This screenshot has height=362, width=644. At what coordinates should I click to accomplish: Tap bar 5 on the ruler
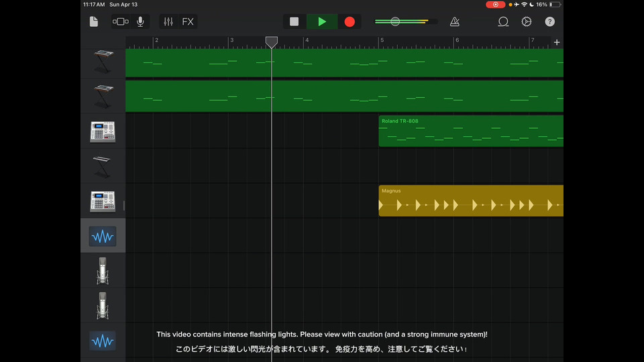click(382, 40)
